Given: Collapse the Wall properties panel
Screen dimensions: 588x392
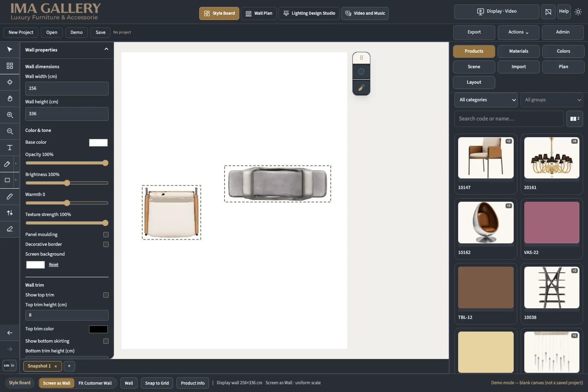Looking at the screenshot, I should 106,49.
